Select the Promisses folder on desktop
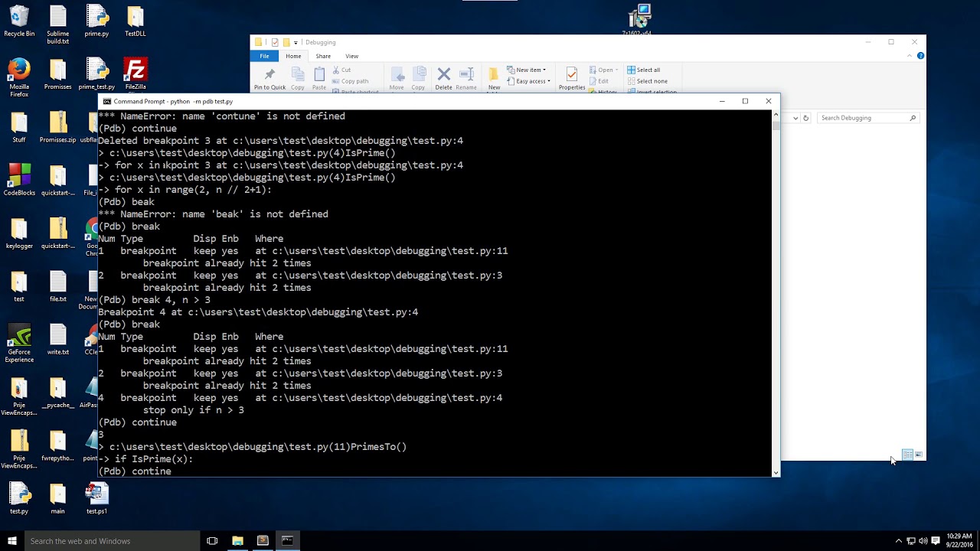Screen dimensions: 980x551 58,74
